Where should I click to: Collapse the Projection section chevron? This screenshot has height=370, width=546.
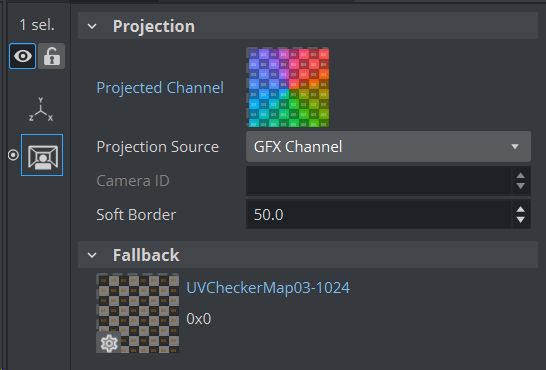point(92,26)
